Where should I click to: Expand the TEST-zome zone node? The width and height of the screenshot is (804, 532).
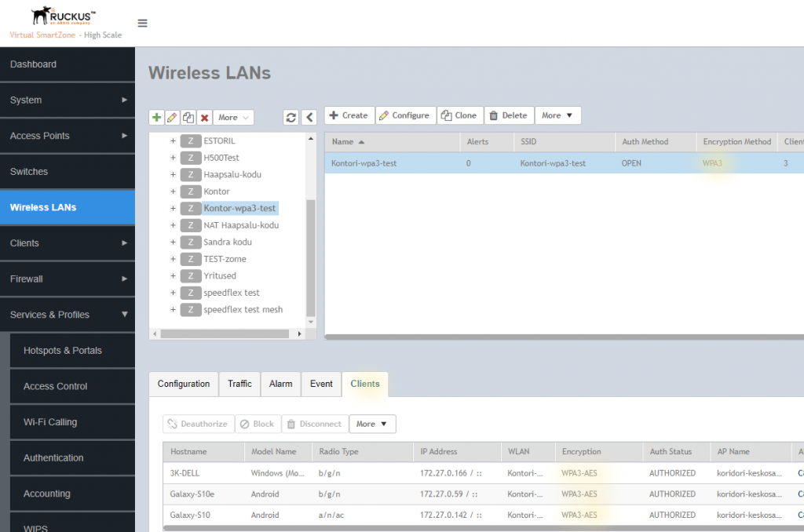click(173, 259)
